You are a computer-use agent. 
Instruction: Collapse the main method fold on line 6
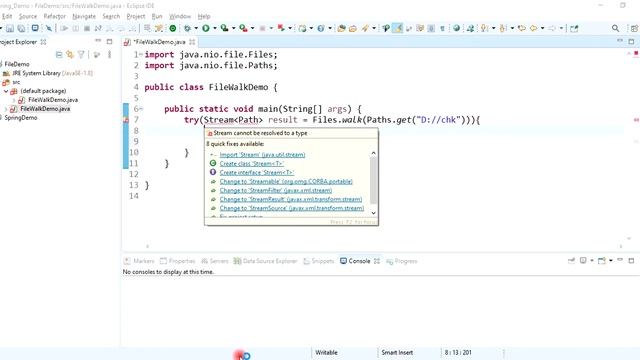coord(141,109)
